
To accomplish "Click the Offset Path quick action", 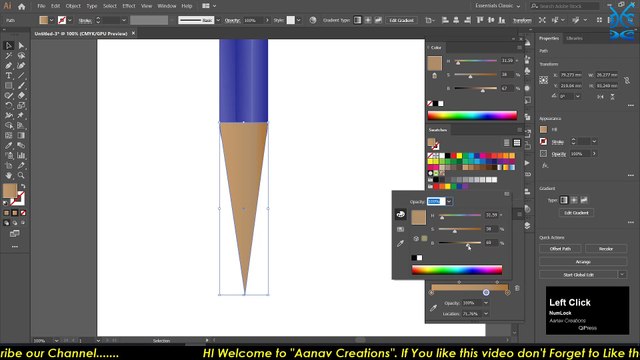I will pos(560,249).
